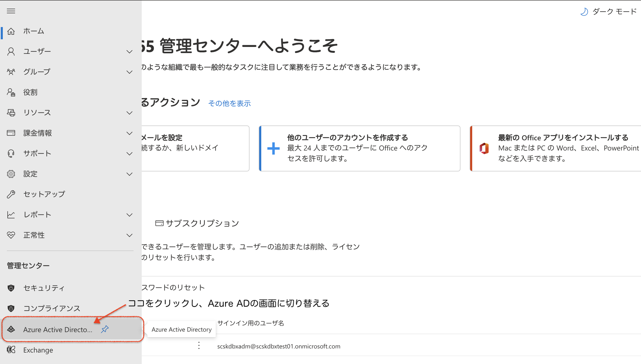The height and width of the screenshot is (364, 641).
Task: Click the 管理センター section heading
Action: (x=28, y=266)
